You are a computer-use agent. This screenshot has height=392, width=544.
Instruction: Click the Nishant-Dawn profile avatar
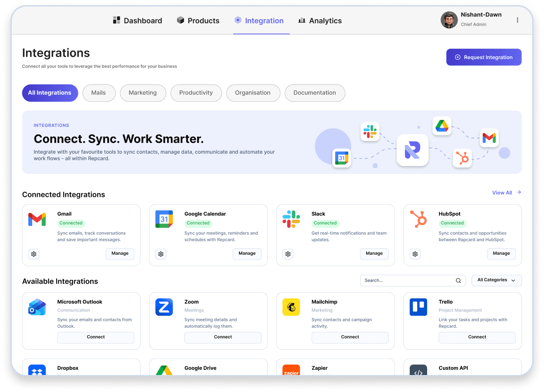[449, 20]
